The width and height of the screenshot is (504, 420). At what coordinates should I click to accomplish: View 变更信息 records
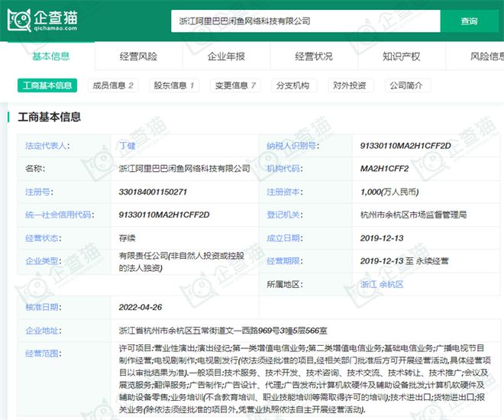point(234,86)
